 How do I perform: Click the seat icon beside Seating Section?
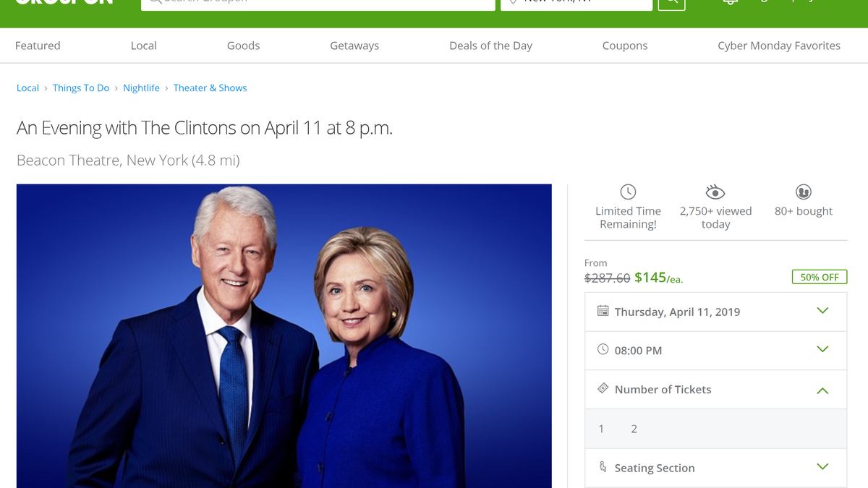tap(603, 467)
